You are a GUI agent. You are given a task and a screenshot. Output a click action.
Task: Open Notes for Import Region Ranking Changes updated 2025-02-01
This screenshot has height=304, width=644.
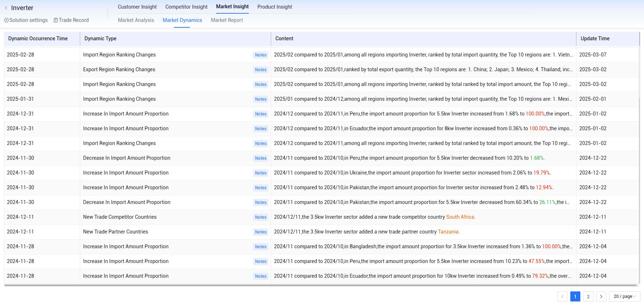[x=261, y=99]
